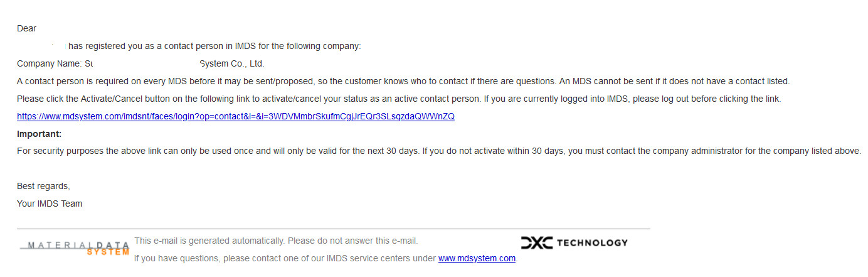Click 'If you have questions' footer sentence
Viewport: 868px width, 277px height.
point(325,258)
